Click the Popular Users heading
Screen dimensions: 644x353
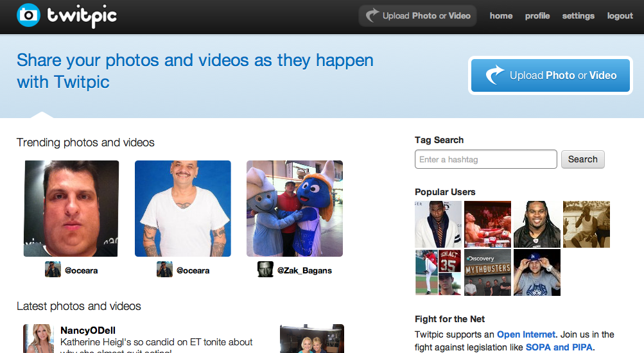tap(445, 192)
